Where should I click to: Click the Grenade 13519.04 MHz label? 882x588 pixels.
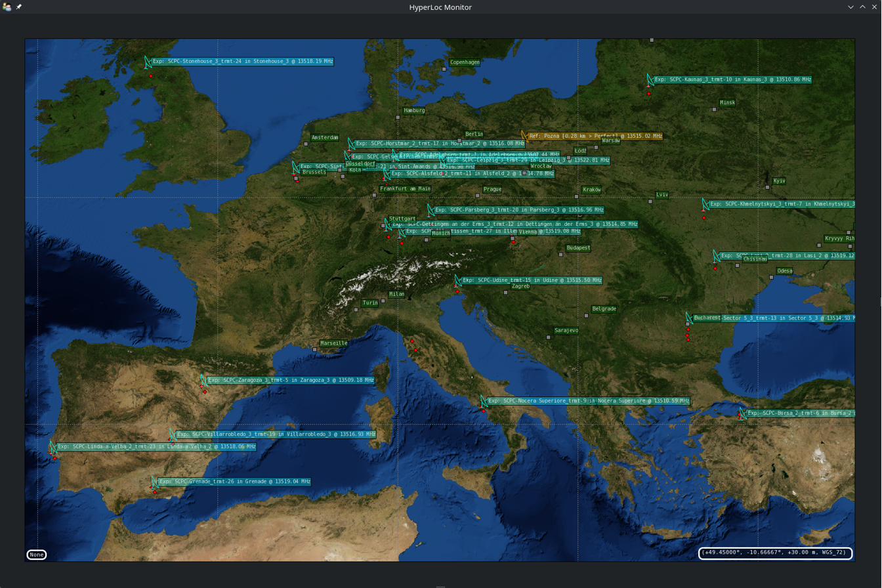(x=234, y=482)
